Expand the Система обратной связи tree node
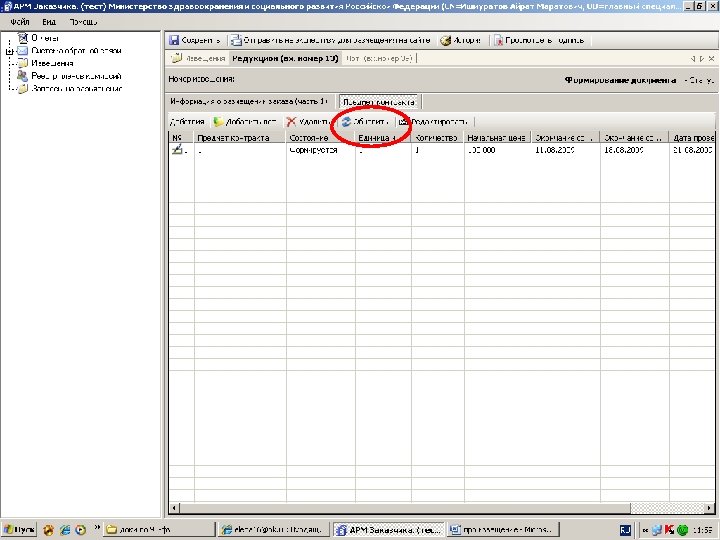The image size is (720, 540). 9,51
